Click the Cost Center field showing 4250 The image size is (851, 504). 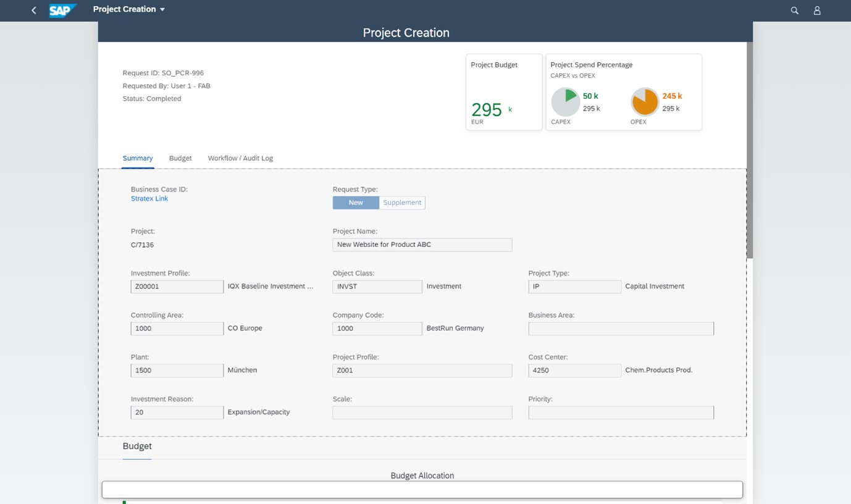tap(574, 370)
